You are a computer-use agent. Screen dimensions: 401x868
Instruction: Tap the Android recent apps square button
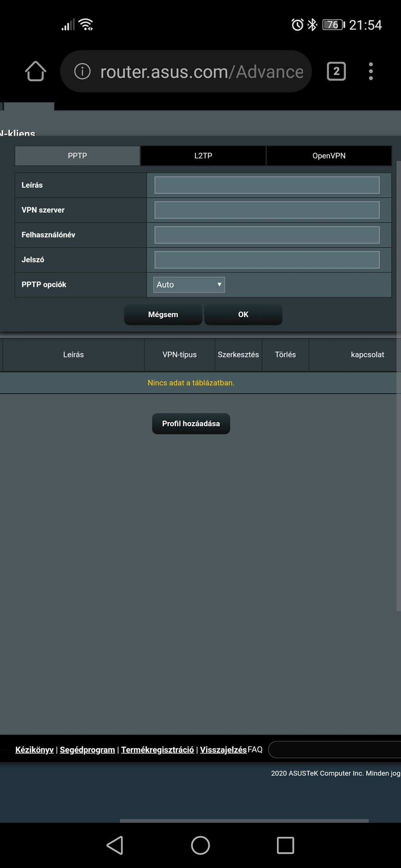pyautogui.click(x=285, y=845)
